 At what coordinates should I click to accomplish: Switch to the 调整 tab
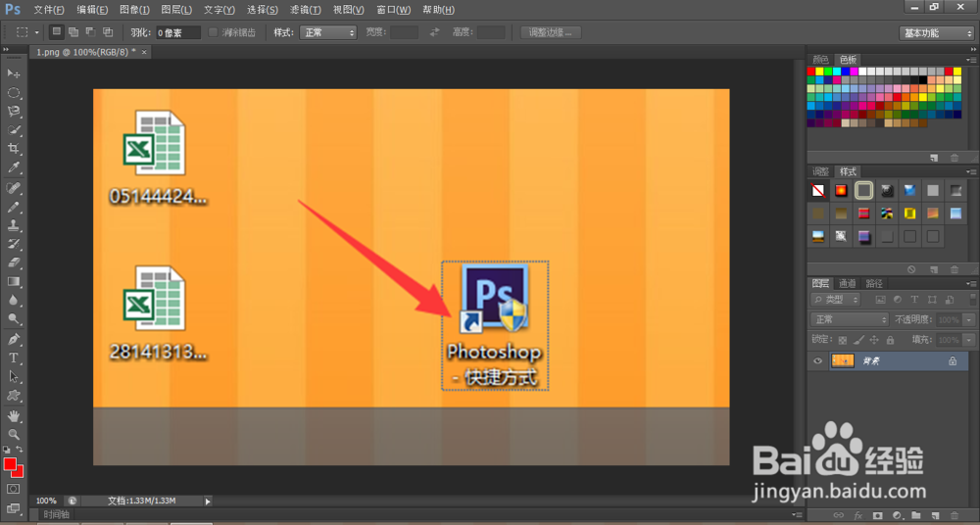[x=820, y=171]
